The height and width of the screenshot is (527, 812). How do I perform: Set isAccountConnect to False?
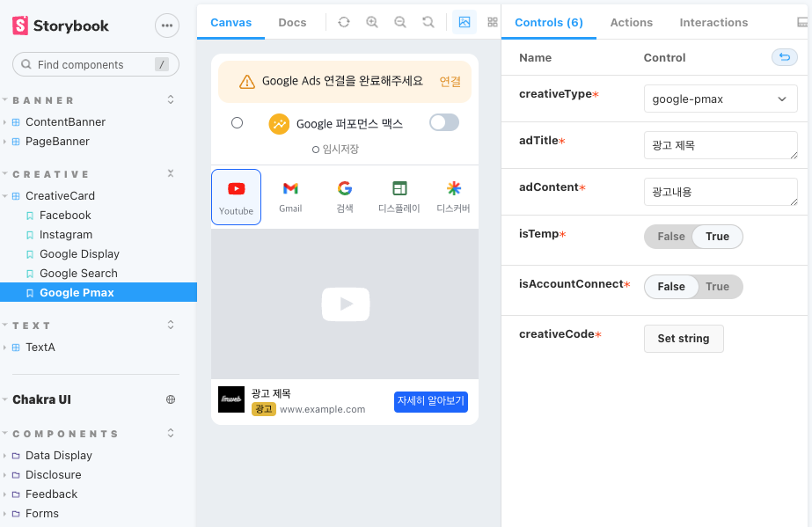[671, 287]
